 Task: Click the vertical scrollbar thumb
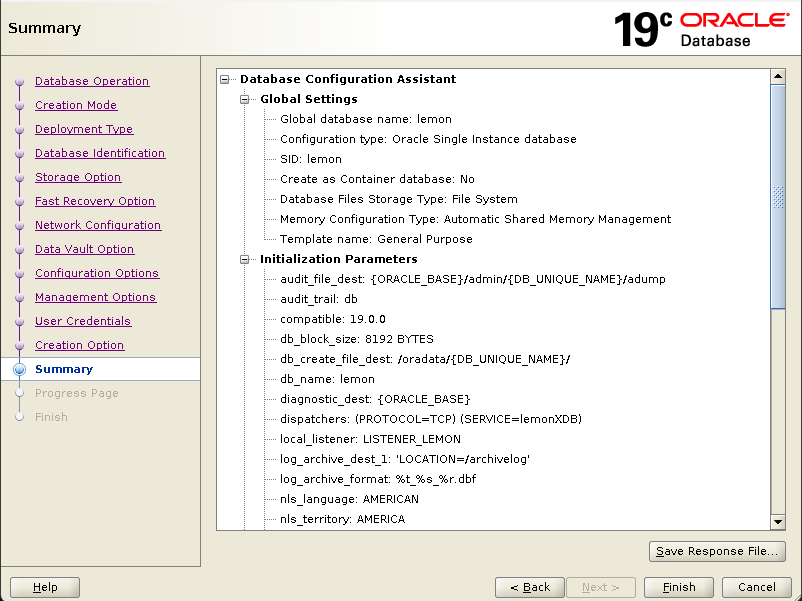778,197
